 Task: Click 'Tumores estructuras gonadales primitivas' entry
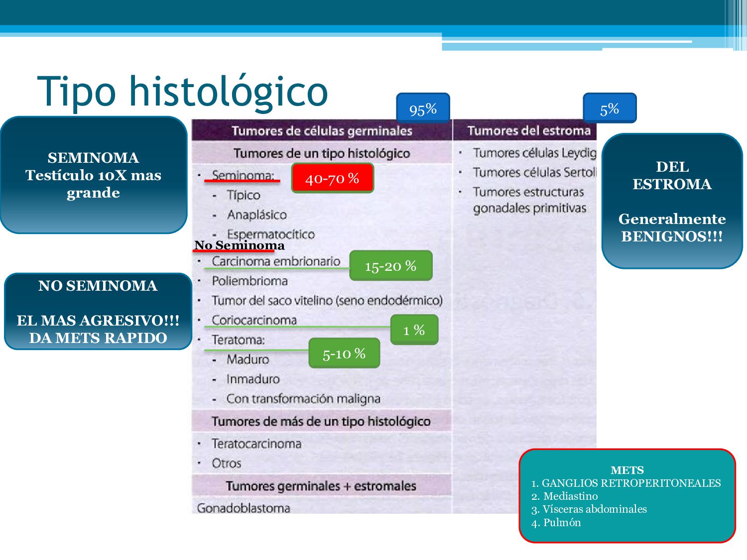click(x=529, y=200)
